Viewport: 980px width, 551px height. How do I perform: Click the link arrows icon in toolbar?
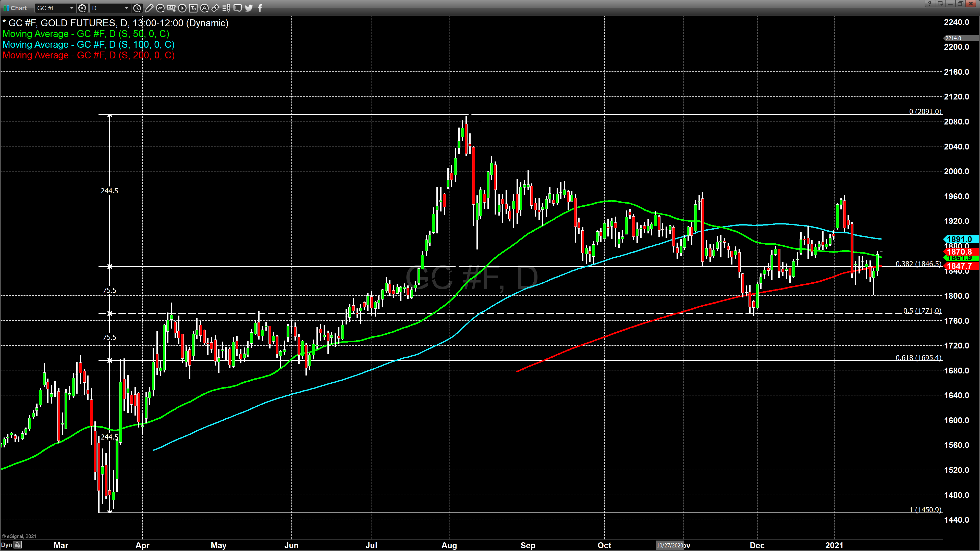tap(215, 8)
